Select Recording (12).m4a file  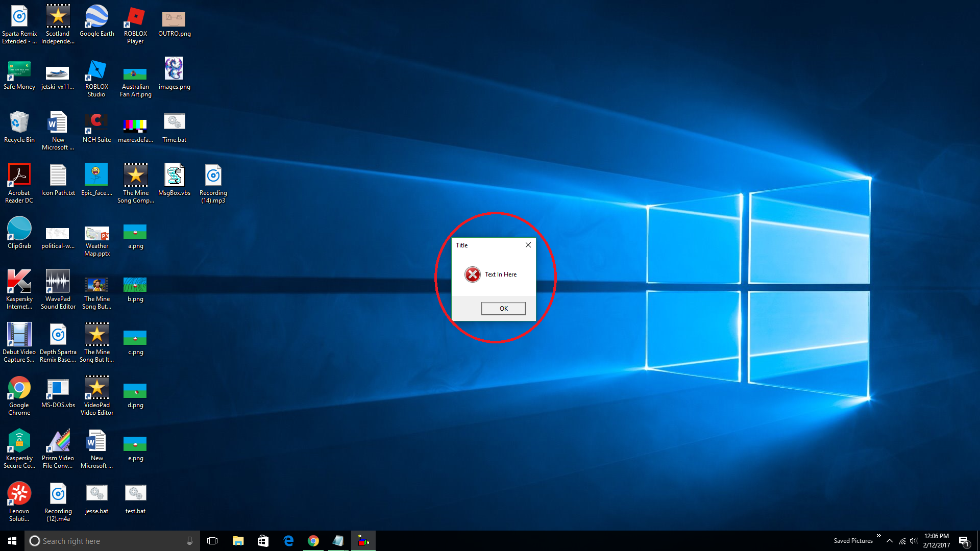(x=58, y=502)
